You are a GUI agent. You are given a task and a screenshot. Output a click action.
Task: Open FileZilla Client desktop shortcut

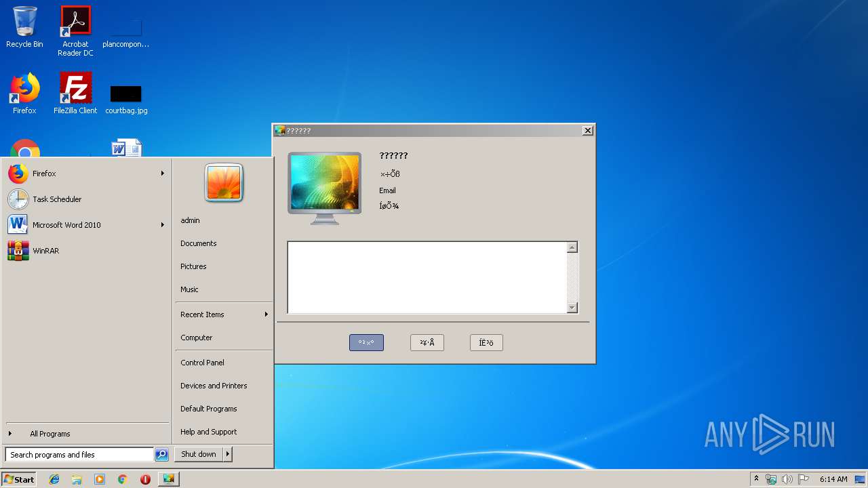(x=75, y=94)
